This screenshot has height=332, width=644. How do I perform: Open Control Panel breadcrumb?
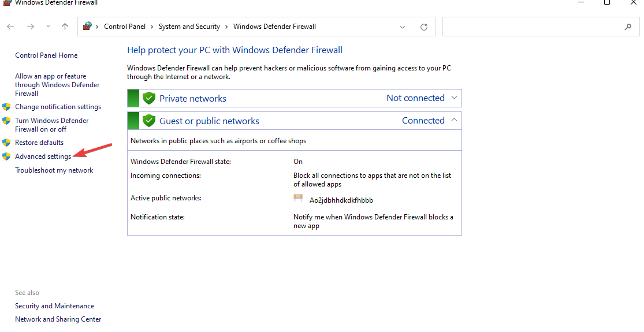coord(124,27)
